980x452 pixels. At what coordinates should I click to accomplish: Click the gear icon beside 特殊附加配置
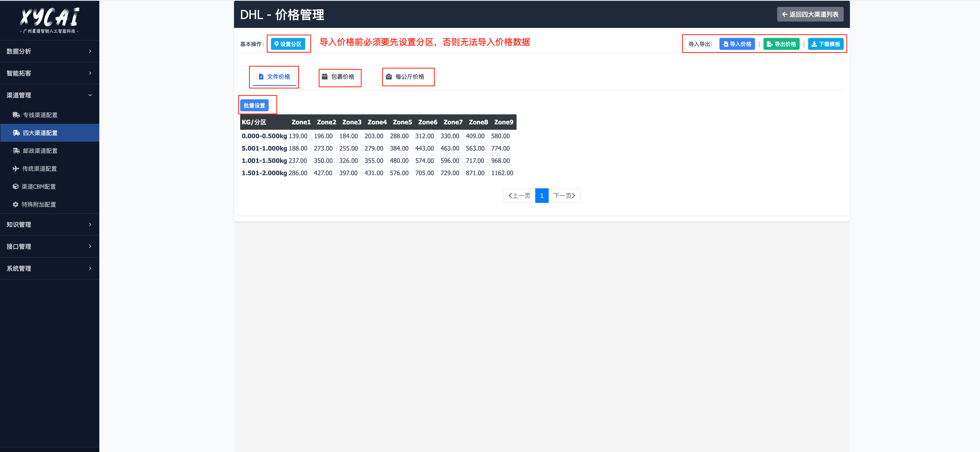pos(16,204)
